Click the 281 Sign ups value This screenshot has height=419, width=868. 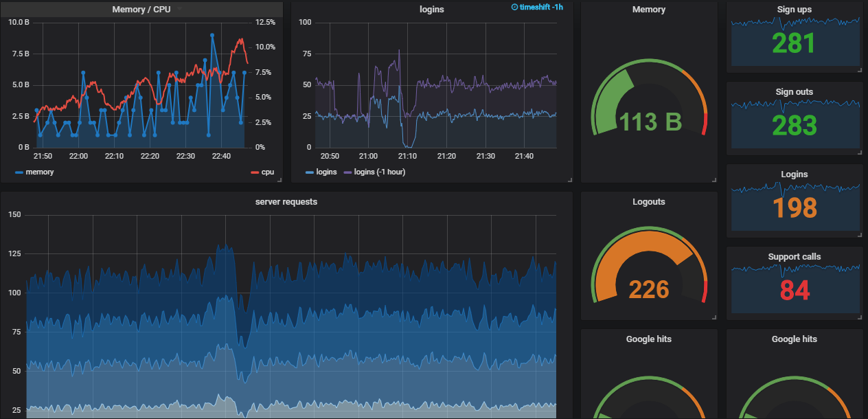tap(794, 43)
